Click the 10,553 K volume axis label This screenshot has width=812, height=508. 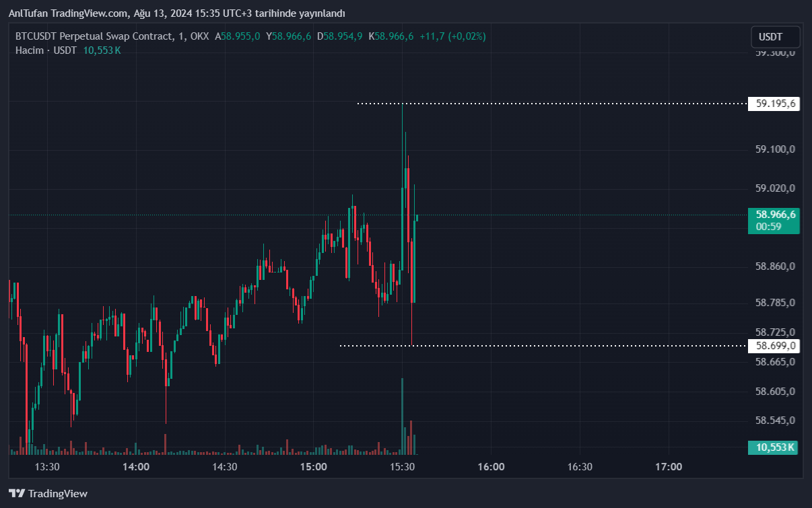tap(774, 447)
